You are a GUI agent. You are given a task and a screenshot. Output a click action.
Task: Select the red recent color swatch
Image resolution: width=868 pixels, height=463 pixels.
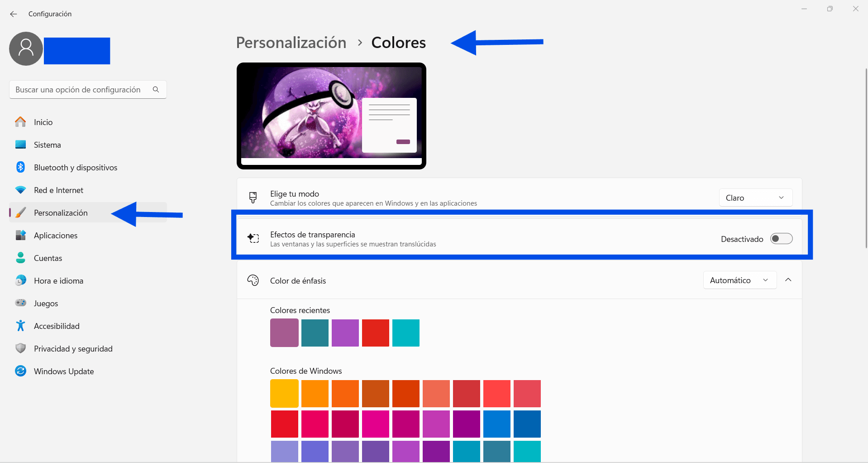[376, 333]
